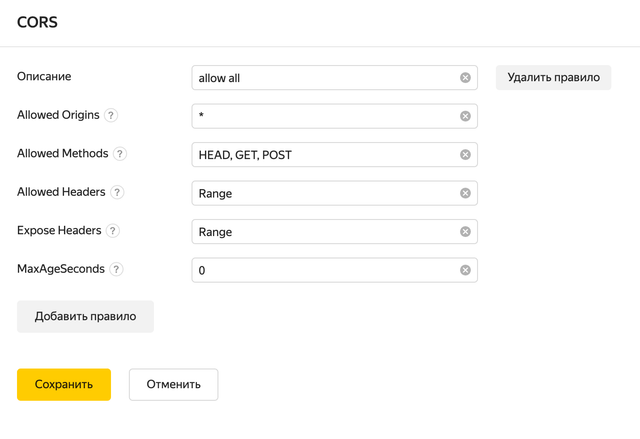Cancel changes with Отменить button

tap(173, 384)
